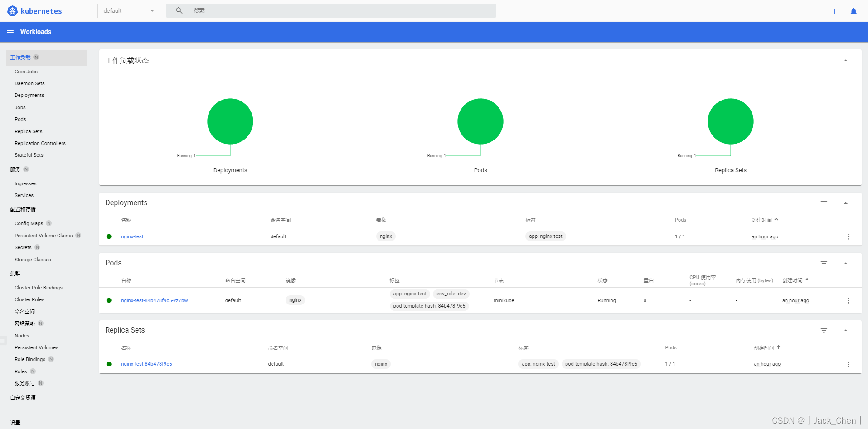Collapse the Replica Sets card
Image resolution: width=868 pixels, height=429 pixels.
pyautogui.click(x=846, y=331)
